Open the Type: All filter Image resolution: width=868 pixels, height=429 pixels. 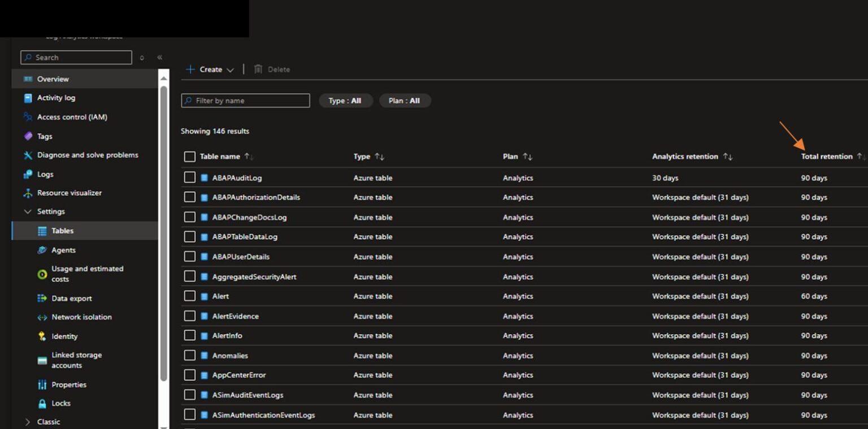click(345, 100)
